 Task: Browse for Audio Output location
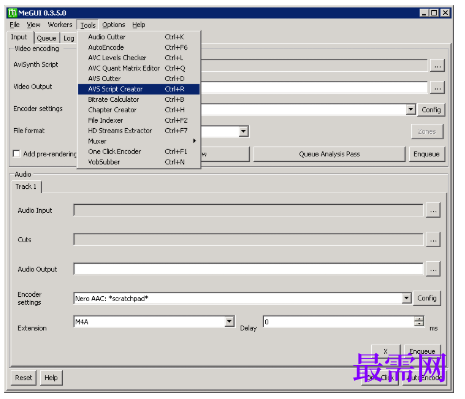pos(433,269)
